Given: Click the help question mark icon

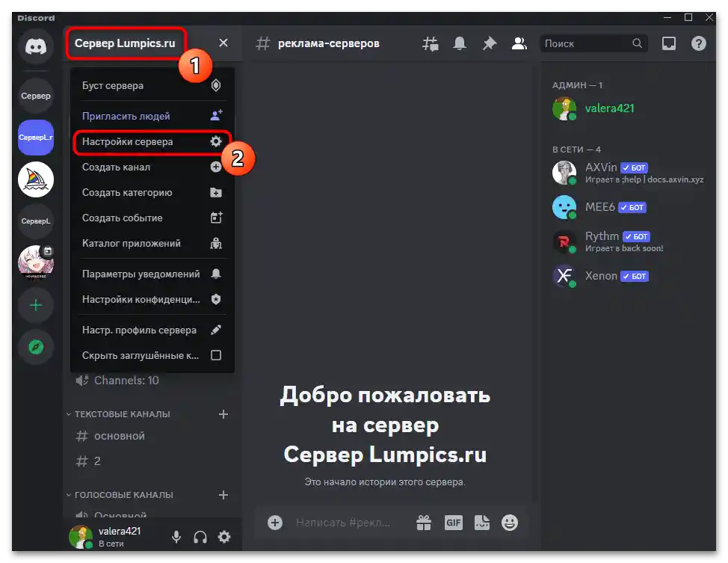Looking at the screenshot, I should [698, 43].
